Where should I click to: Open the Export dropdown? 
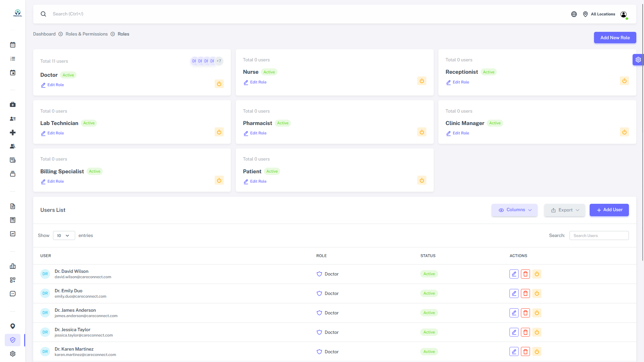click(x=565, y=210)
